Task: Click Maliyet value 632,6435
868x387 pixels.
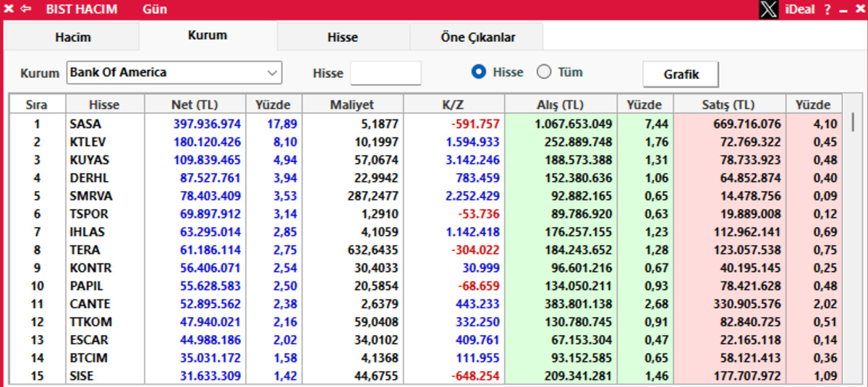Action: (373, 250)
